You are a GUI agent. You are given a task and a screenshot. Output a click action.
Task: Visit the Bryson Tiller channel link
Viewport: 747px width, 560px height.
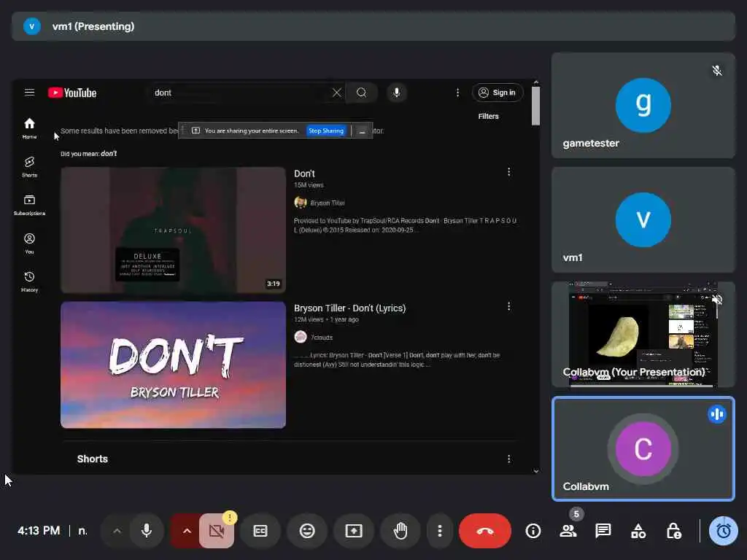coord(328,203)
